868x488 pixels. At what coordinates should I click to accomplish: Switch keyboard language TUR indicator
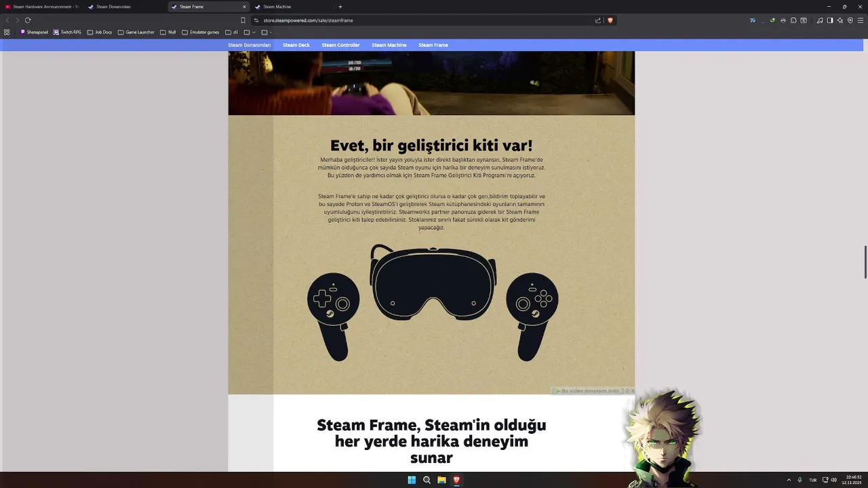pyautogui.click(x=812, y=480)
